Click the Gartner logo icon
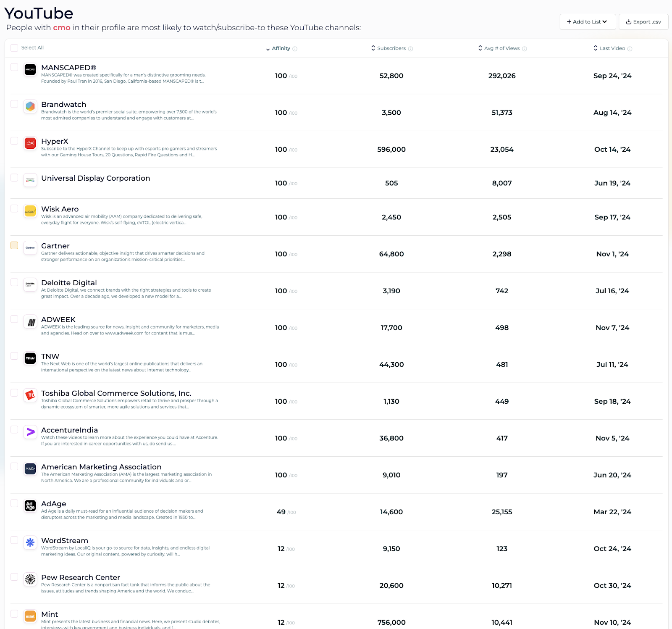The image size is (672, 629). pos(30,248)
